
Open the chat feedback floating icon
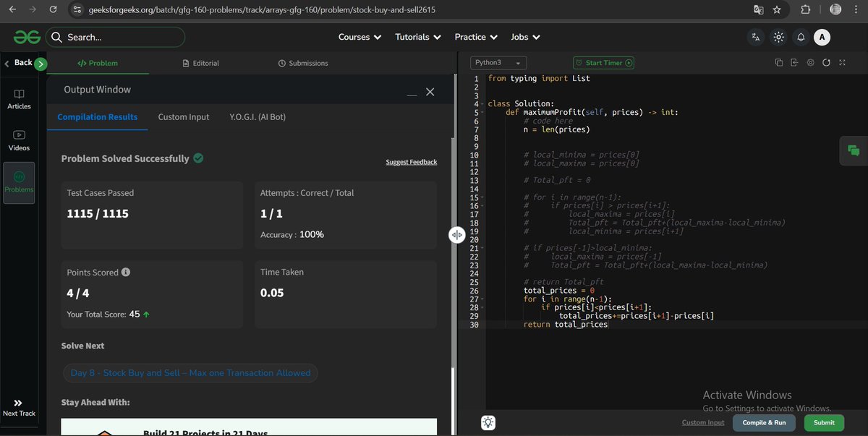tap(854, 150)
